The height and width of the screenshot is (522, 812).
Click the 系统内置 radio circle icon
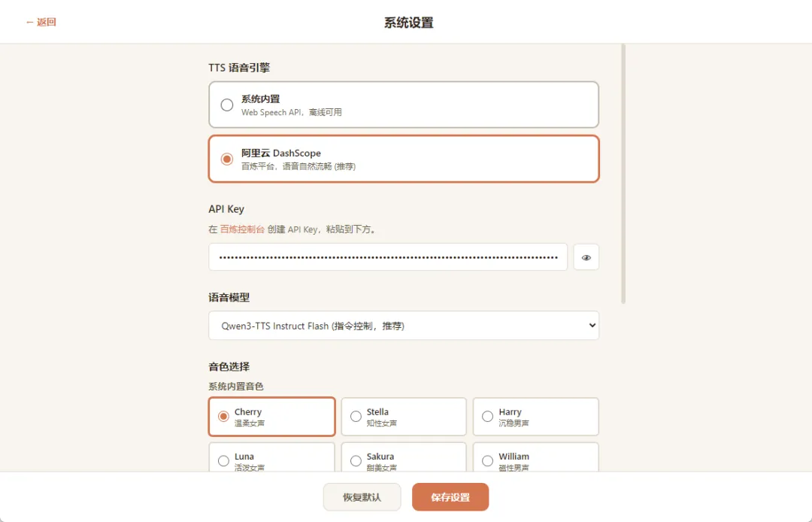click(x=227, y=105)
